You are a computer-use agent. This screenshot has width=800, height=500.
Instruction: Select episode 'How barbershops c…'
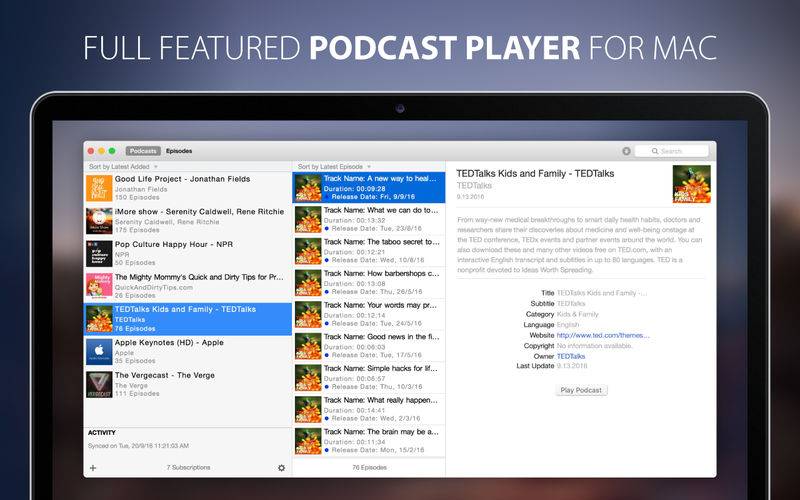tap(369, 282)
